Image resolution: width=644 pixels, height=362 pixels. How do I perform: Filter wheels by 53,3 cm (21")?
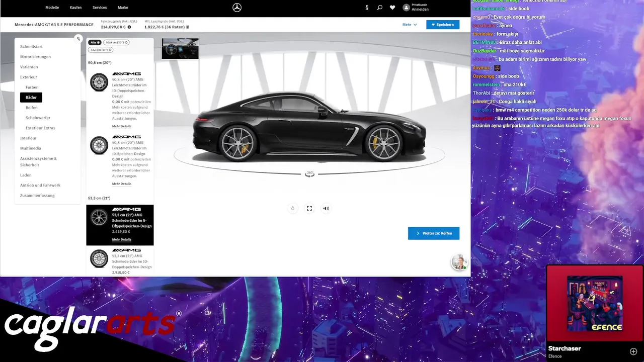(x=101, y=50)
